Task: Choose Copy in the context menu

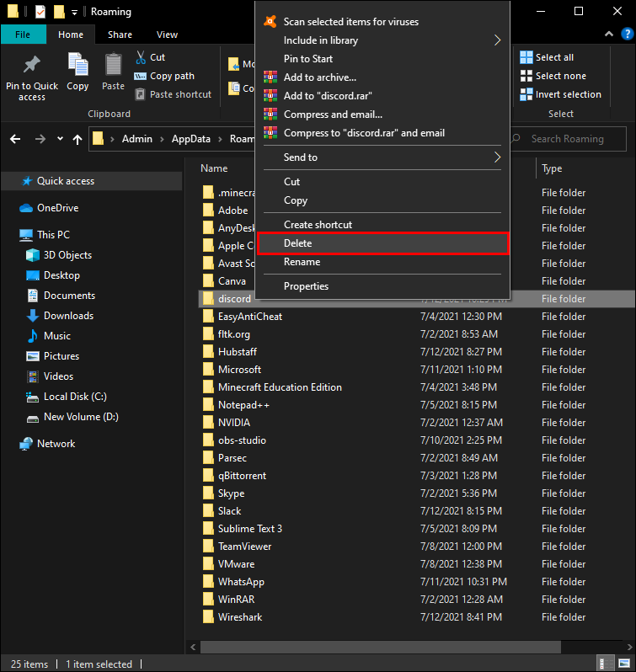Action: [x=382, y=200]
